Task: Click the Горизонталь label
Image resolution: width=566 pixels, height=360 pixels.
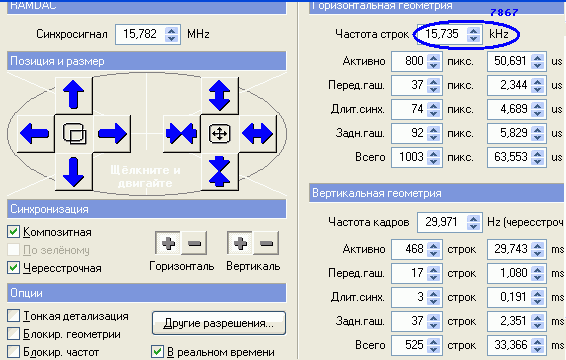Action: 182,266
